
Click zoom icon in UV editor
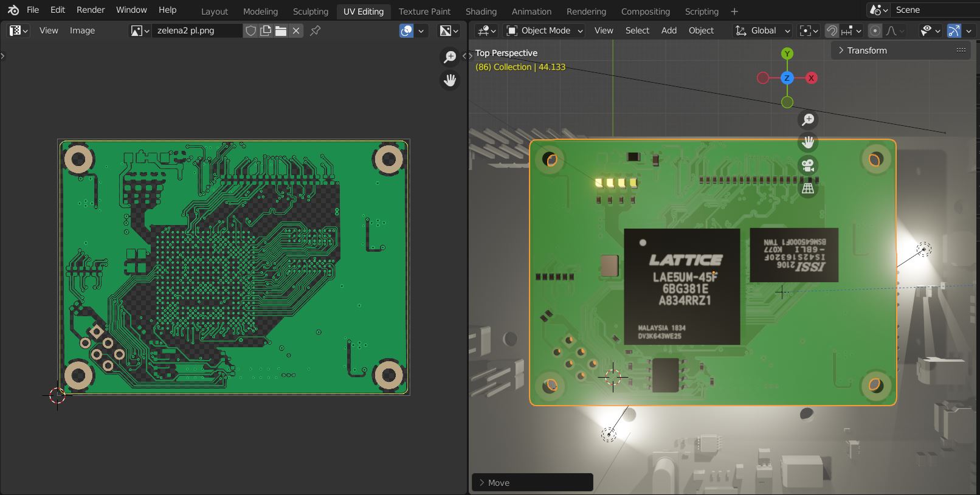(450, 57)
